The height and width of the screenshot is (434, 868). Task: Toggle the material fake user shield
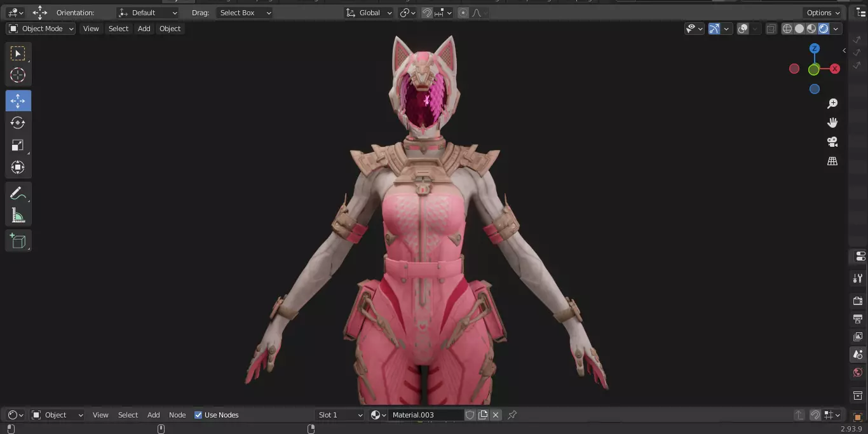(470, 415)
